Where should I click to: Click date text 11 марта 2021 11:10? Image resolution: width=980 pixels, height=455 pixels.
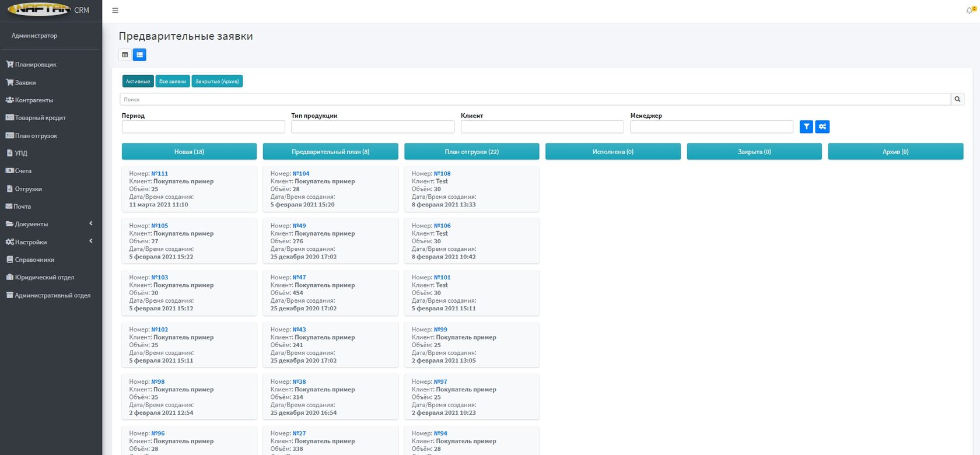pyautogui.click(x=159, y=205)
